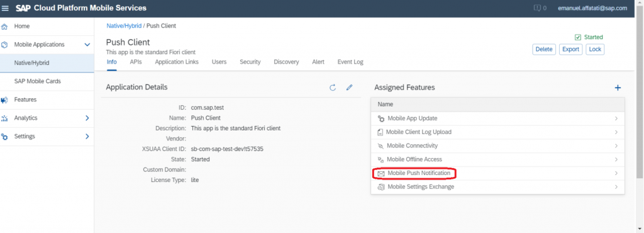The width and height of the screenshot is (644, 233).
Task: Click the Export button
Action: pos(571,49)
